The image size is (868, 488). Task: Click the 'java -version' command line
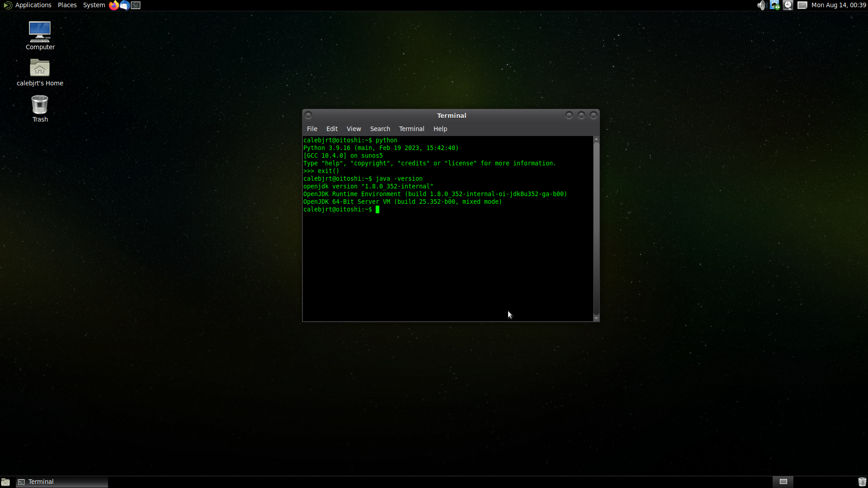point(363,178)
